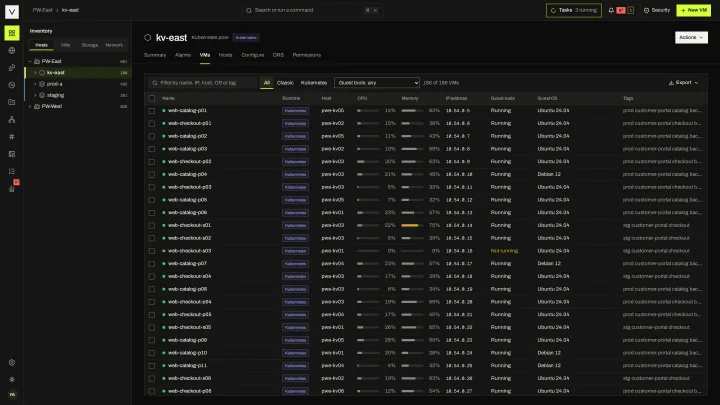Click the notifications bell icon

pos(611,10)
